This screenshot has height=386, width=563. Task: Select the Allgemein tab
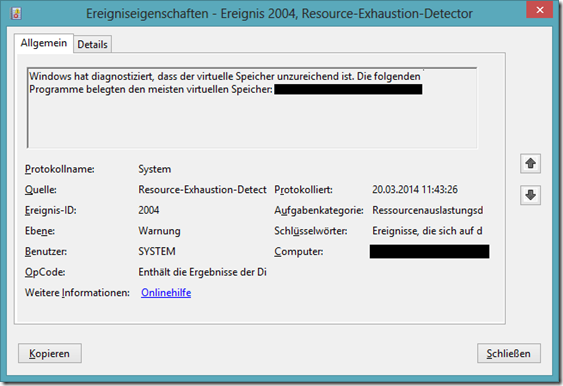click(x=44, y=43)
